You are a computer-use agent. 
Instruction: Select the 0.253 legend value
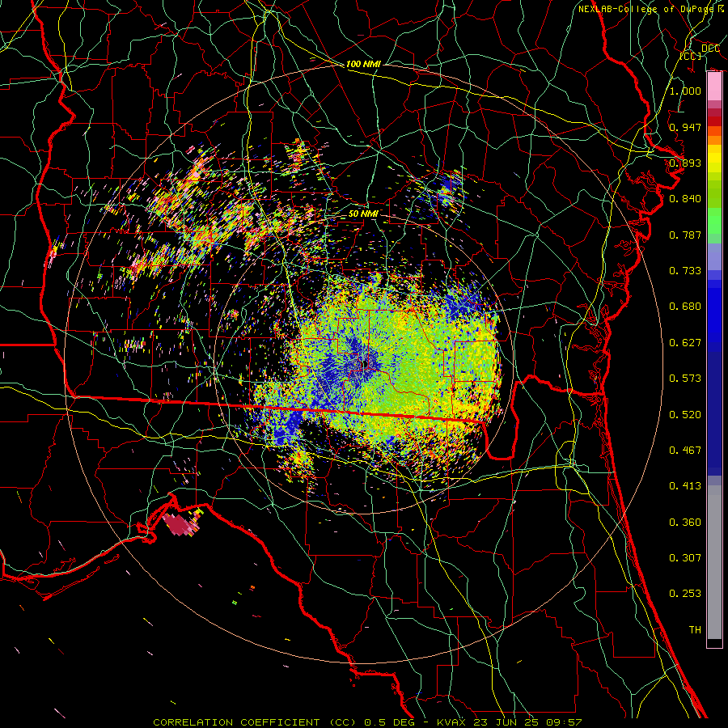[x=685, y=594]
